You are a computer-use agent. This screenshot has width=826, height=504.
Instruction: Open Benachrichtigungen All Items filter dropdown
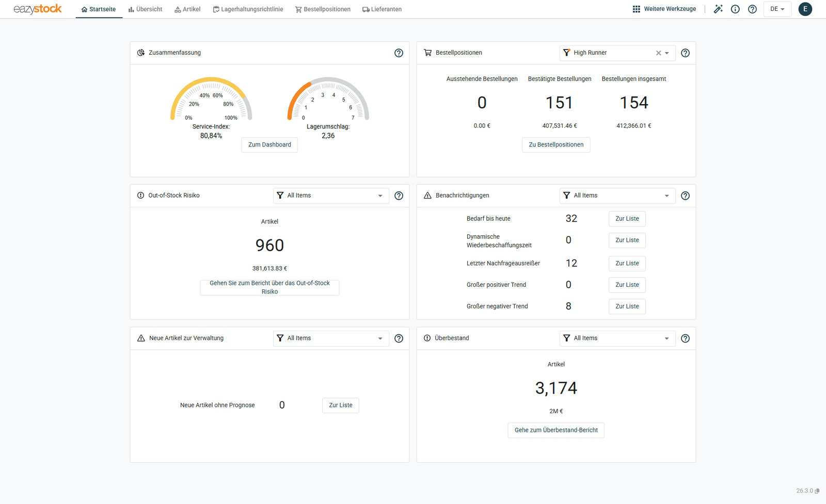coord(617,196)
